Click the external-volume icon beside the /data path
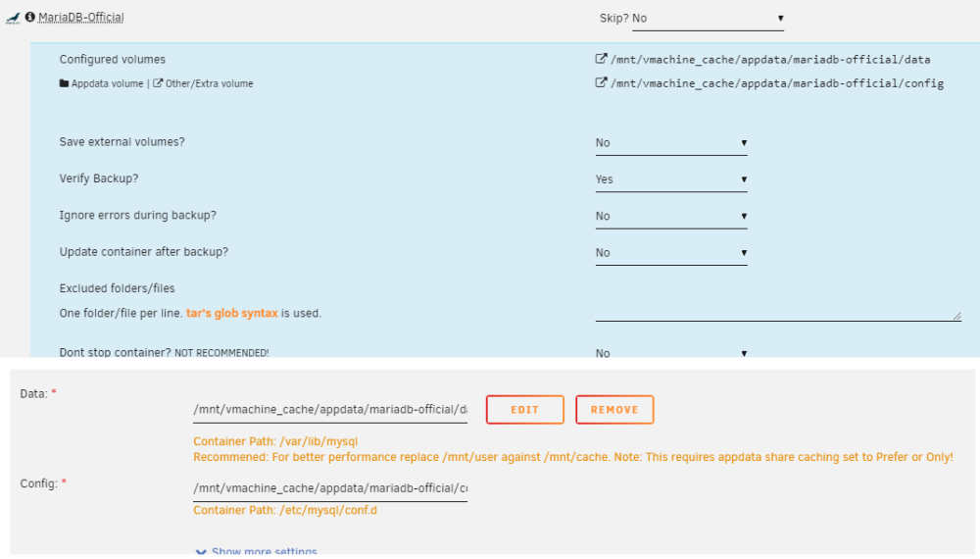Screen dimensions: 980x559 click(x=602, y=59)
